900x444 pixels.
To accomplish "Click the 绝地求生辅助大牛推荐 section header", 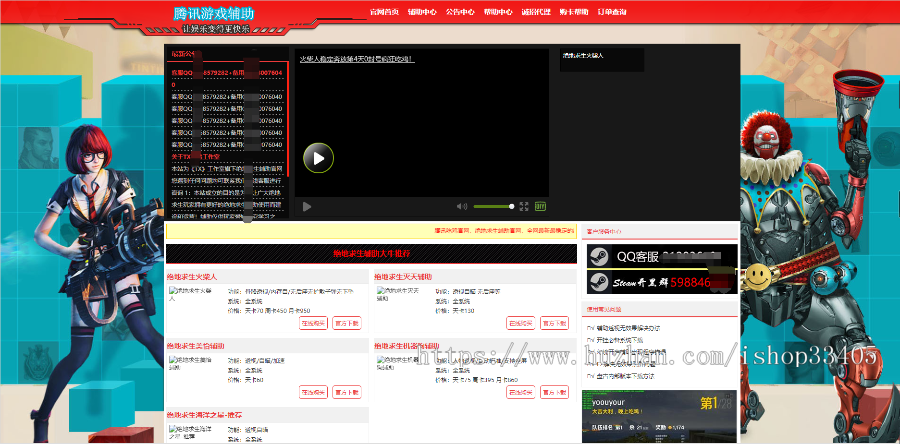I will click(371, 254).
